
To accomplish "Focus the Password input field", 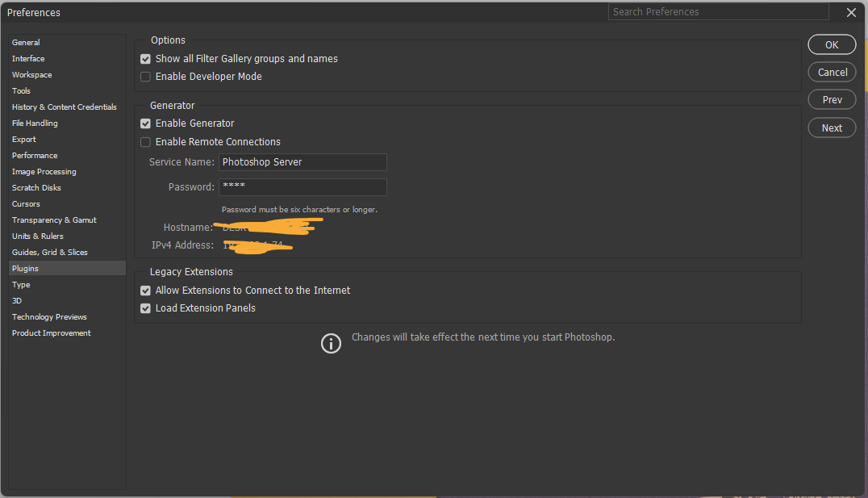I will pos(303,186).
